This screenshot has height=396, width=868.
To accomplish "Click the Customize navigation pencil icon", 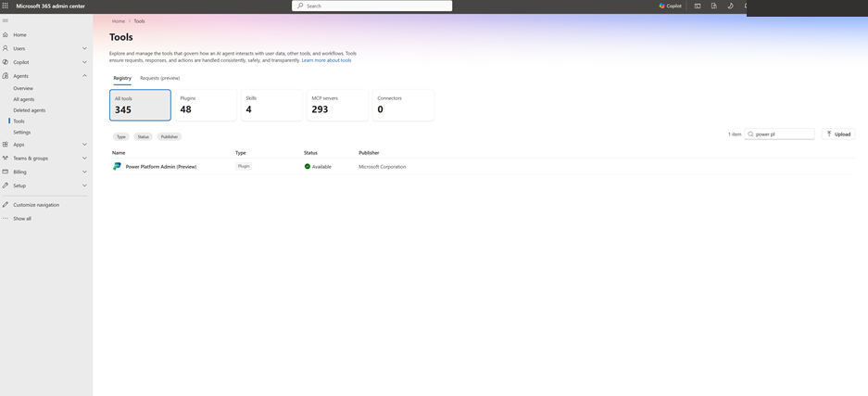I will point(5,205).
